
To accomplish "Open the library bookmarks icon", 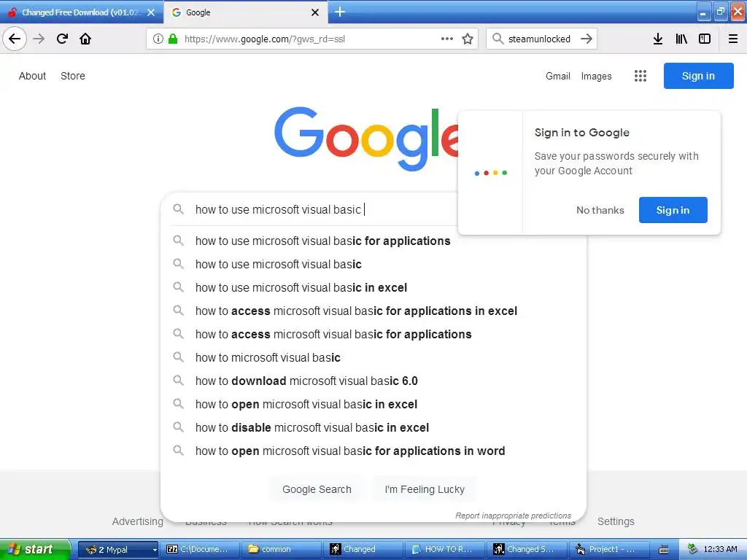I will [681, 39].
